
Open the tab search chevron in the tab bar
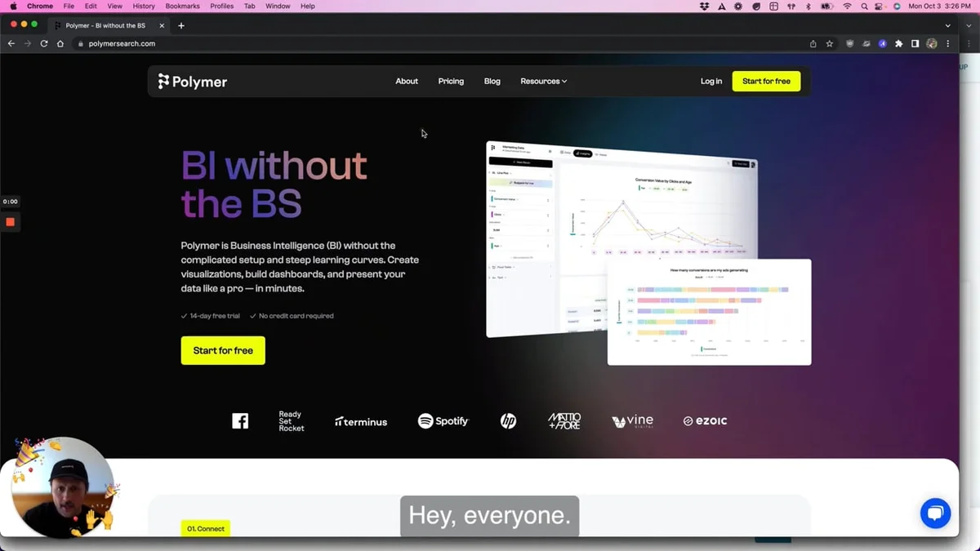point(947,25)
